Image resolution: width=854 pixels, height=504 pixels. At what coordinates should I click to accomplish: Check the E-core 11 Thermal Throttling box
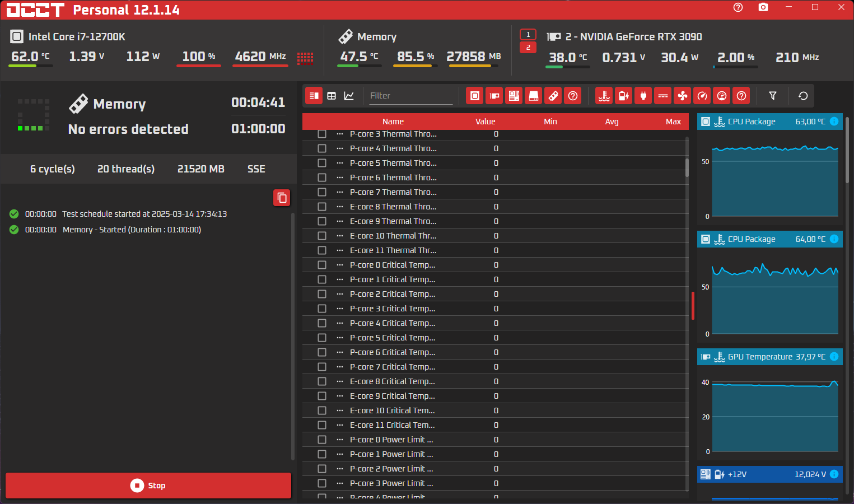pos(322,250)
